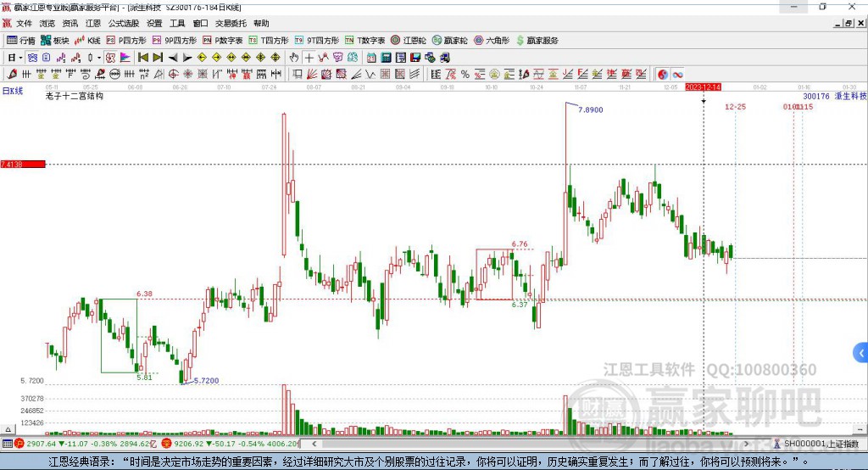Open the T数字表 tool

click(365, 40)
